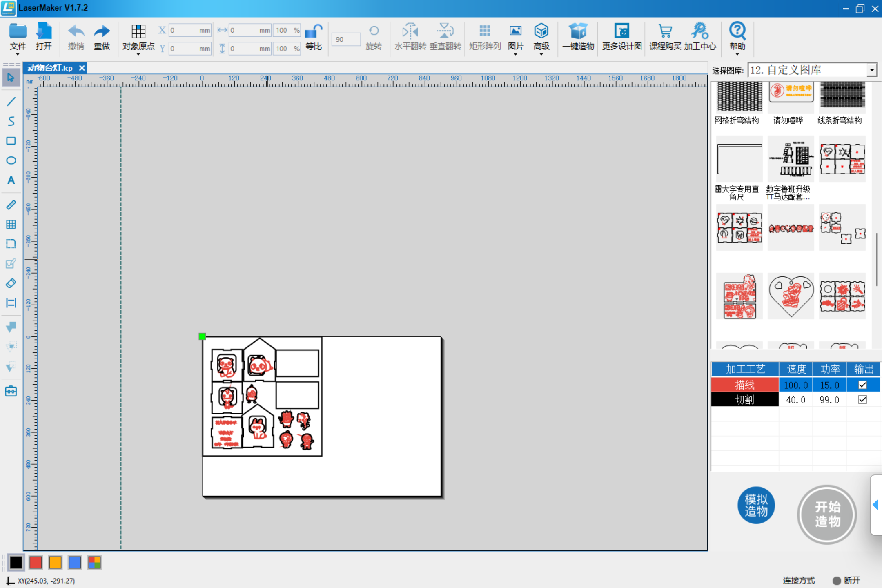Click the 矩形阵列 array icon

point(485,31)
